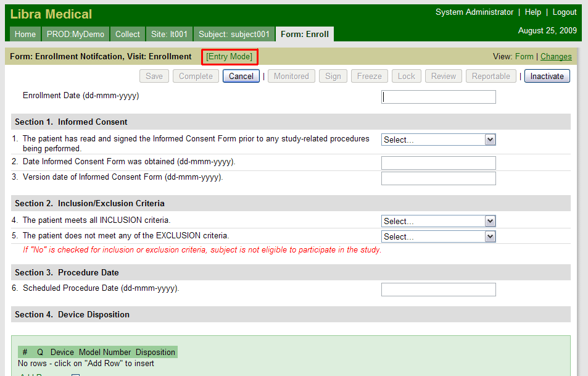588x376 pixels.
Task: Click the Cancel button
Action: (x=241, y=76)
